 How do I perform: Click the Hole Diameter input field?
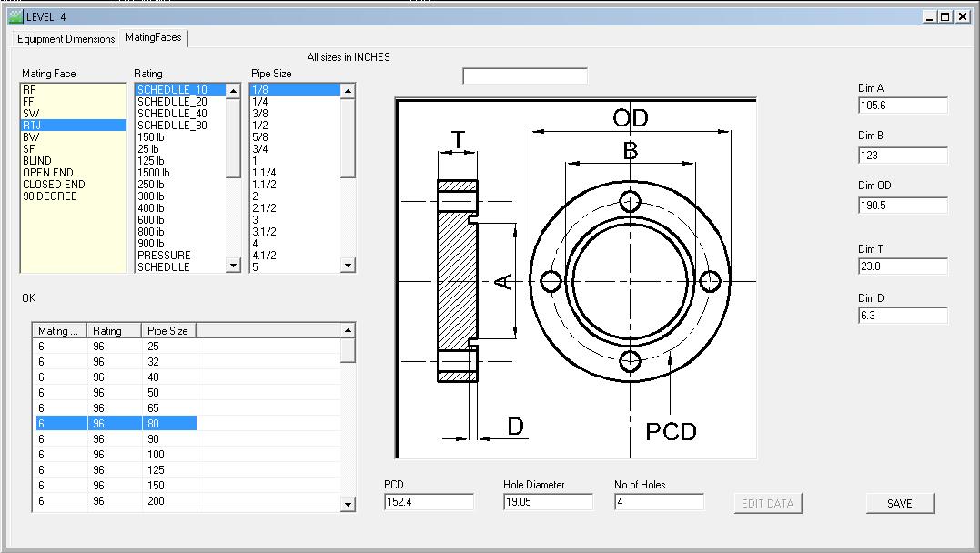pos(548,502)
